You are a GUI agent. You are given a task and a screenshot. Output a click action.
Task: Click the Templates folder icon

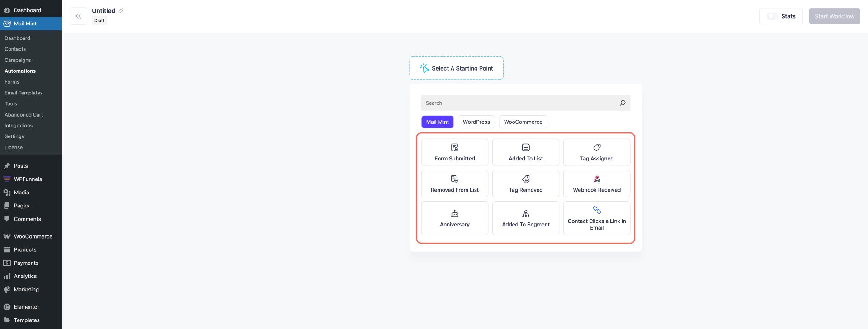7,320
